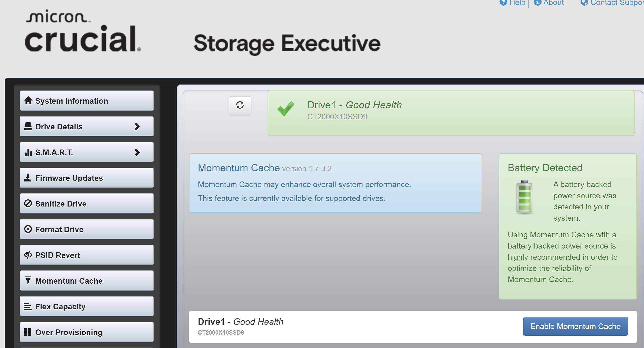Image resolution: width=644 pixels, height=348 pixels.
Task: Click the Contact Support link
Action: click(617, 3)
